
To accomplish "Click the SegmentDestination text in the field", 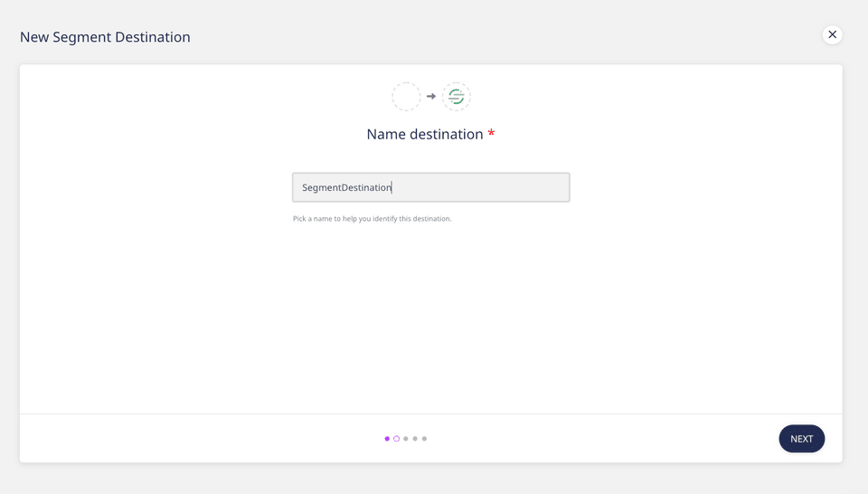I will pos(346,187).
